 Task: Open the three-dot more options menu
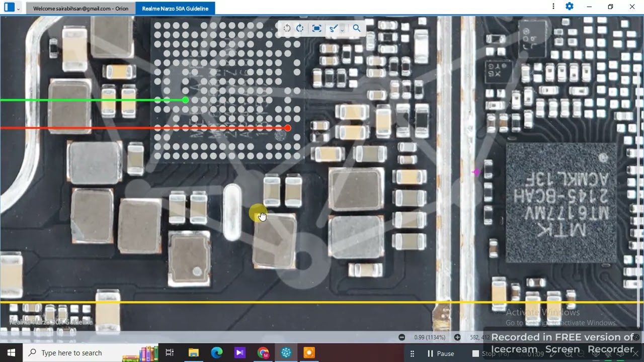click(x=553, y=7)
